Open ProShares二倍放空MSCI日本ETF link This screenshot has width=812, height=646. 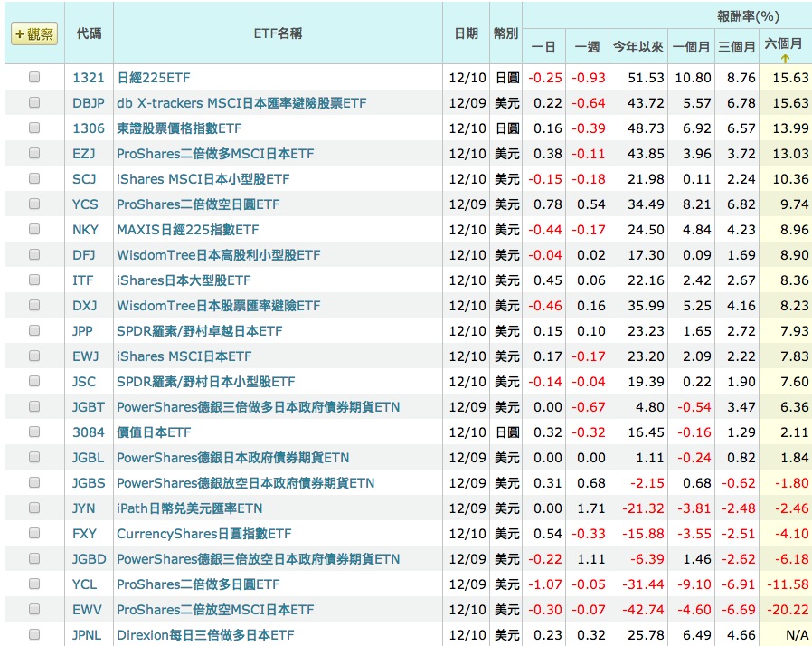pyautogui.click(x=215, y=610)
